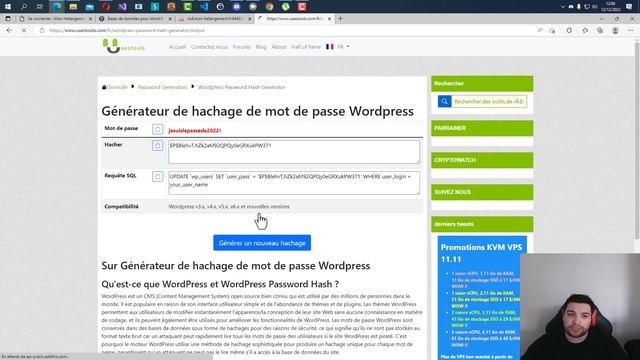Show hidden system tray icons
This screenshot has height=360, width=640.
pos(562,7)
